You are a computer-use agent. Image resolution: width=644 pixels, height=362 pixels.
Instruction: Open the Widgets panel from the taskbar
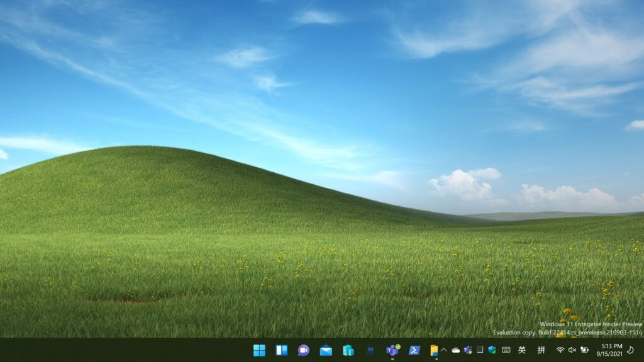[x=282, y=350]
